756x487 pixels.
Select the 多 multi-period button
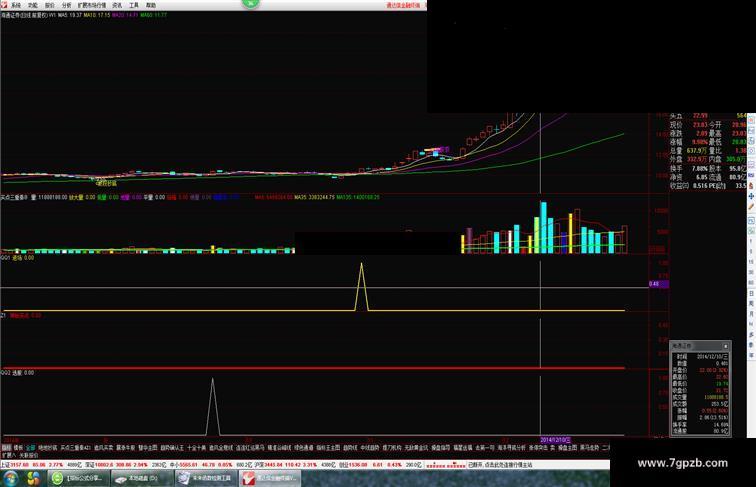tap(751, 335)
